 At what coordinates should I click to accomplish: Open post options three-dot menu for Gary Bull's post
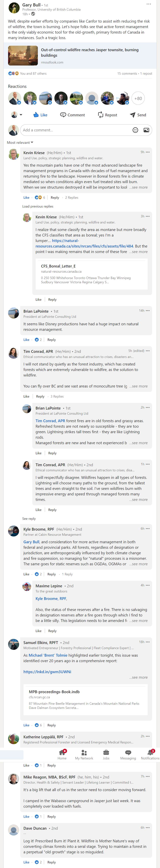149,4
